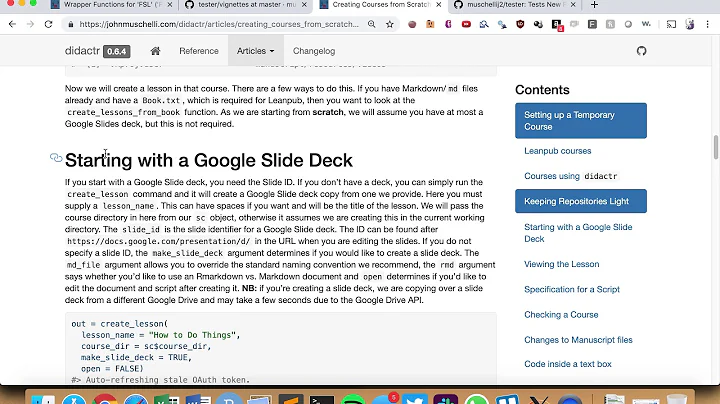Jump to Viewing the Lesson section
The image size is (720, 404).
tap(562, 264)
